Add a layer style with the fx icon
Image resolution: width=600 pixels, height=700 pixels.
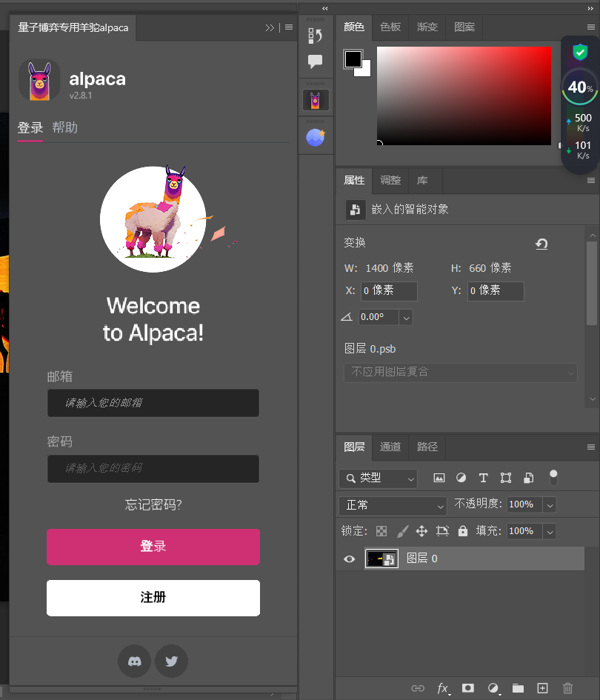coord(443,688)
